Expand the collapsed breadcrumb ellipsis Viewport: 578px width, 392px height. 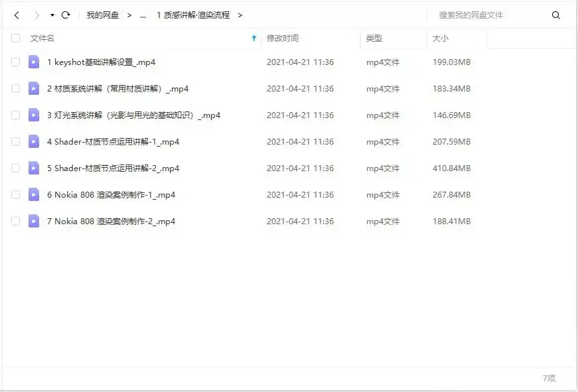[143, 15]
